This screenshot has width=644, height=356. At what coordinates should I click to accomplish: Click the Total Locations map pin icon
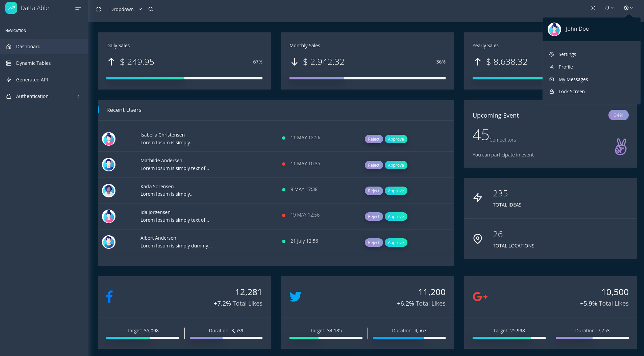(x=477, y=239)
